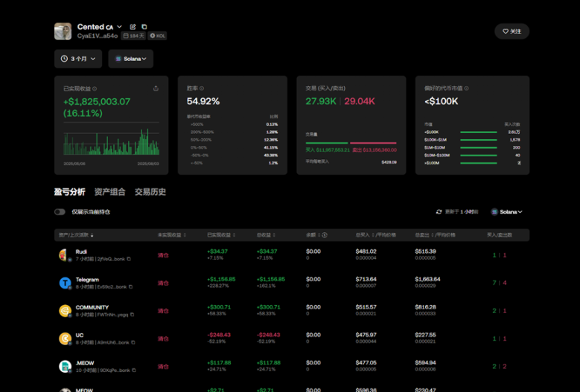This screenshot has height=392, width=580.
Task: Copy the wallet address next to Cented
Action: pyautogui.click(x=144, y=27)
